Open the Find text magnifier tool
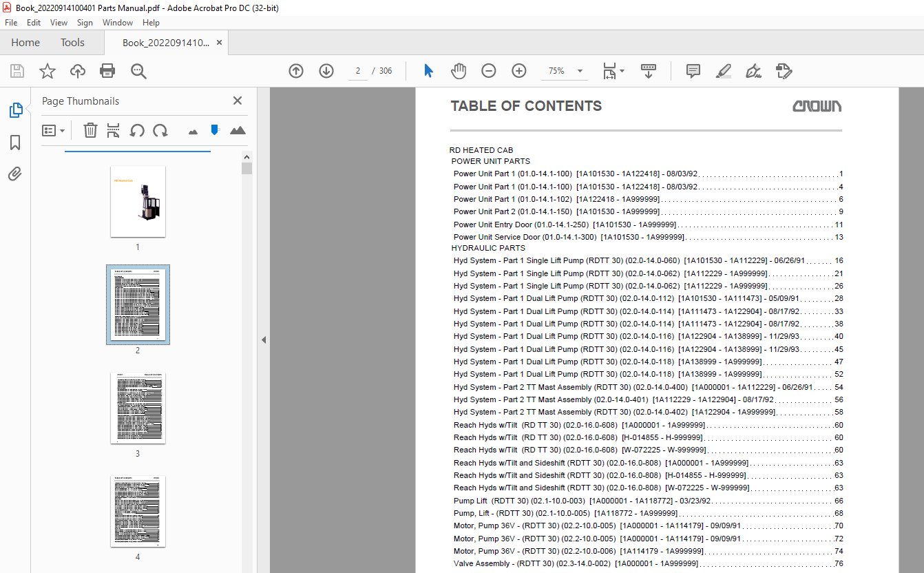Viewport: 924px width, 573px height. (138, 71)
